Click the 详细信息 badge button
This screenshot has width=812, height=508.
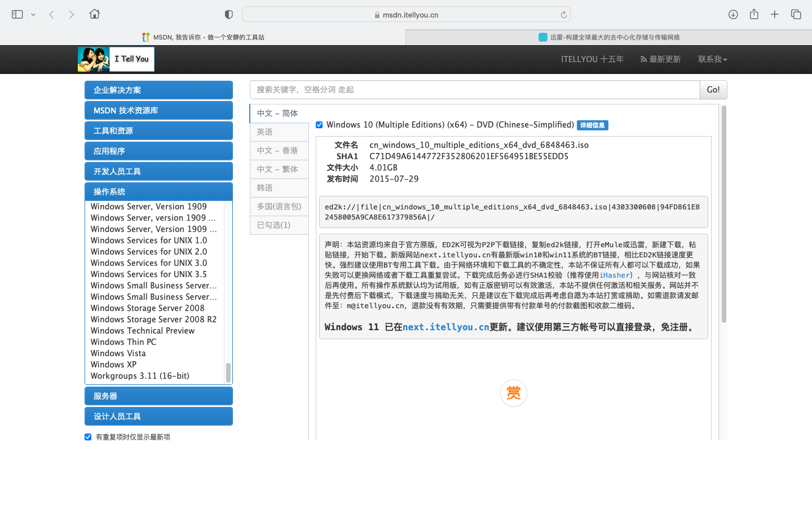coord(592,125)
